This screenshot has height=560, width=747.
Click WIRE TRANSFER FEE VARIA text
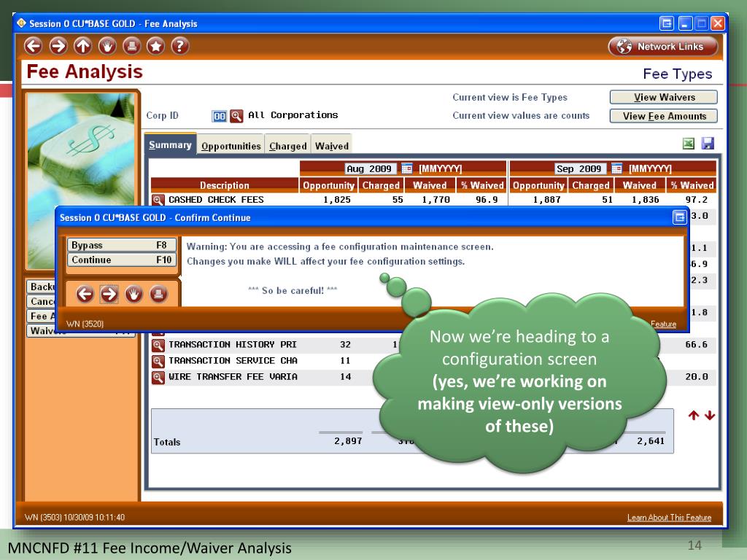pos(233,377)
